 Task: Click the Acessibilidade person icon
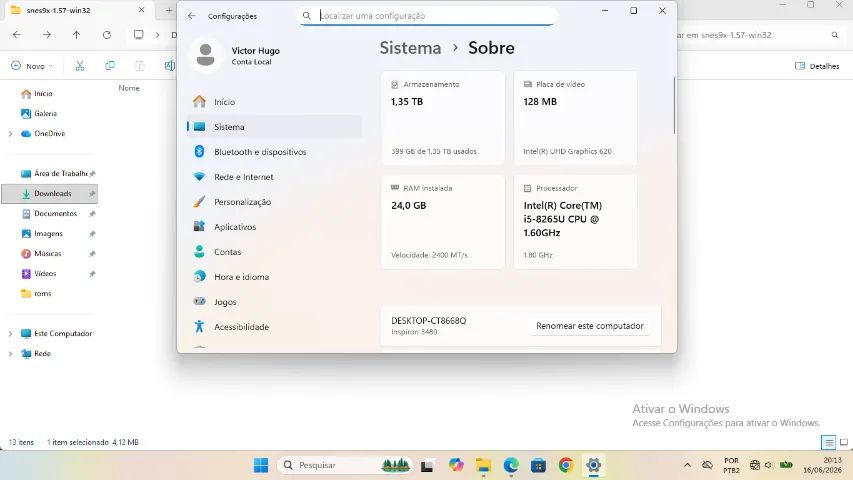pos(199,326)
